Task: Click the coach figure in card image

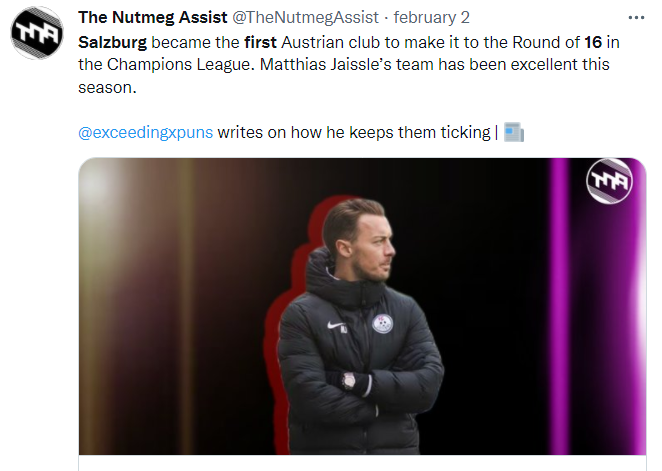Action: tap(355, 325)
